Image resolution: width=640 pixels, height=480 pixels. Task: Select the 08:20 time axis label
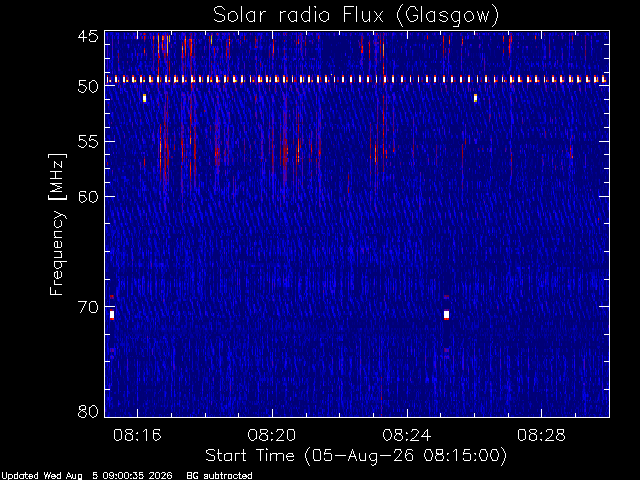(x=272, y=435)
